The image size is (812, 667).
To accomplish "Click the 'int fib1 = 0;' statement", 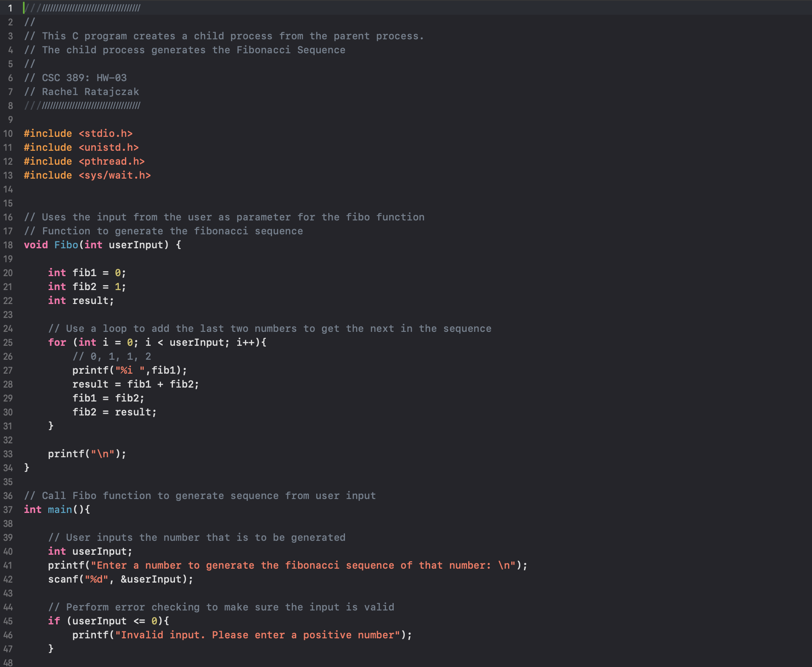I will coord(87,273).
